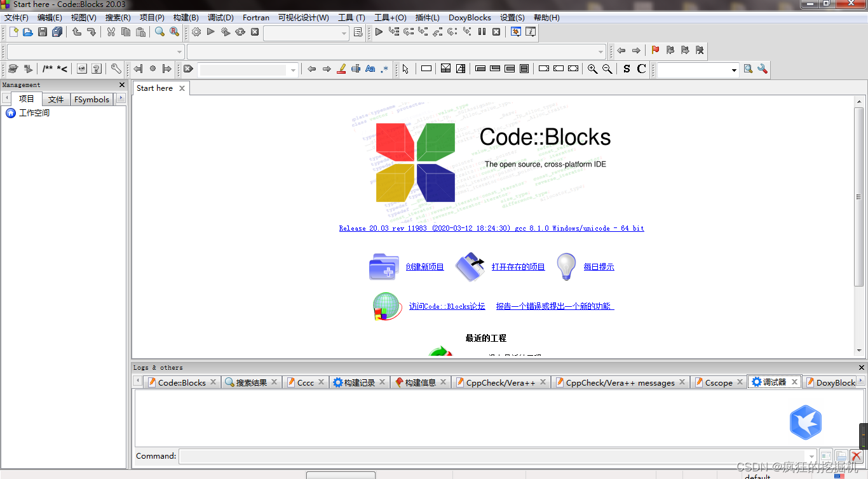Image resolution: width=868 pixels, height=479 pixels.
Task: Click the Rebuild cycle-arrows icon
Action: 240,32
